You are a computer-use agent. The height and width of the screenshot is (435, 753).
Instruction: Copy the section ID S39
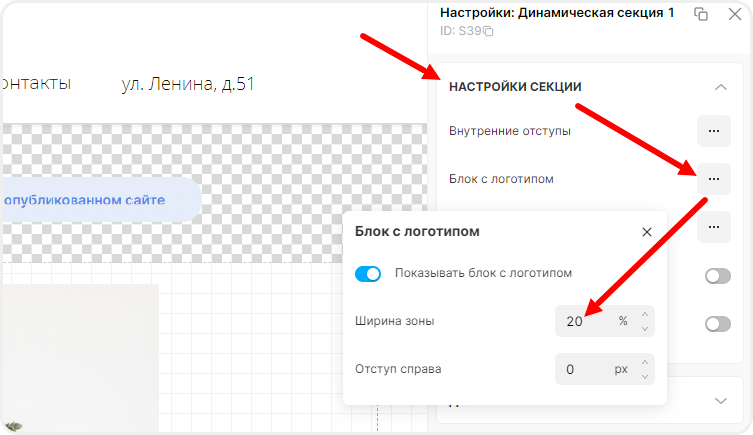[x=488, y=31]
